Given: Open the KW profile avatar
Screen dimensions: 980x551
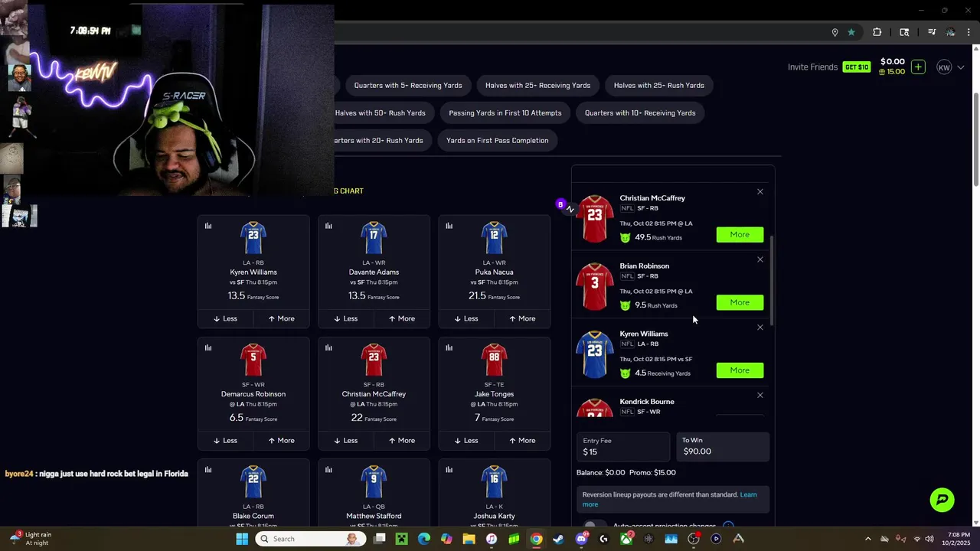Looking at the screenshot, I should tap(944, 67).
